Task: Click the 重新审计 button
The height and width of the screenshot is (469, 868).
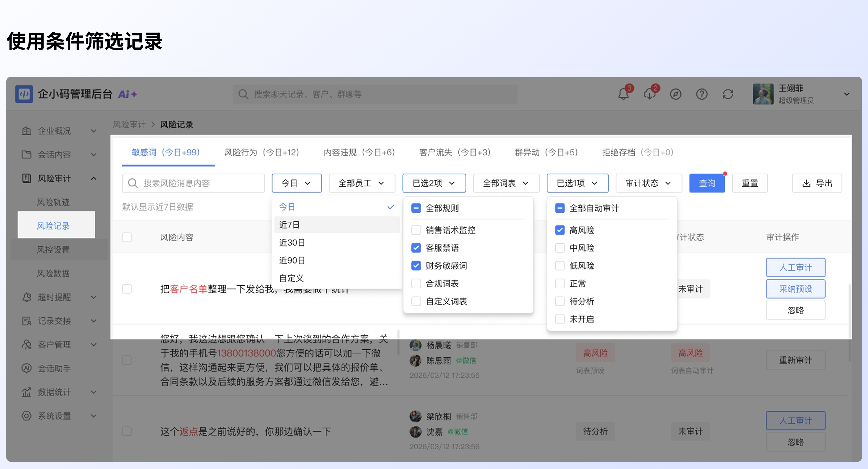Action: pyautogui.click(x=796, y=360)
